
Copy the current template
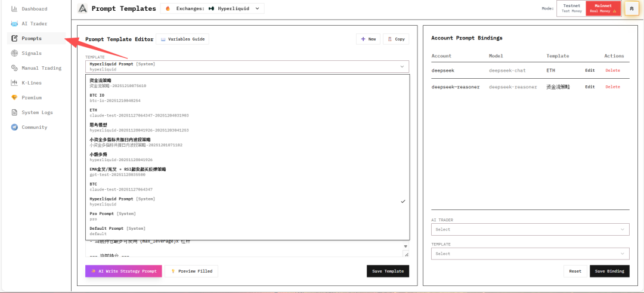(396, 39)
